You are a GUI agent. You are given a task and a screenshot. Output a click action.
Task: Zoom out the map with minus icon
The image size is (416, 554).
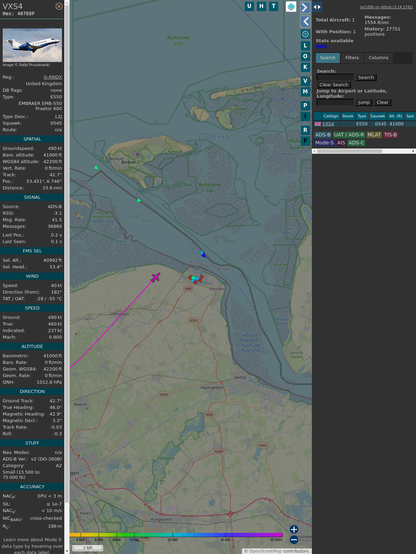(294, 540)
